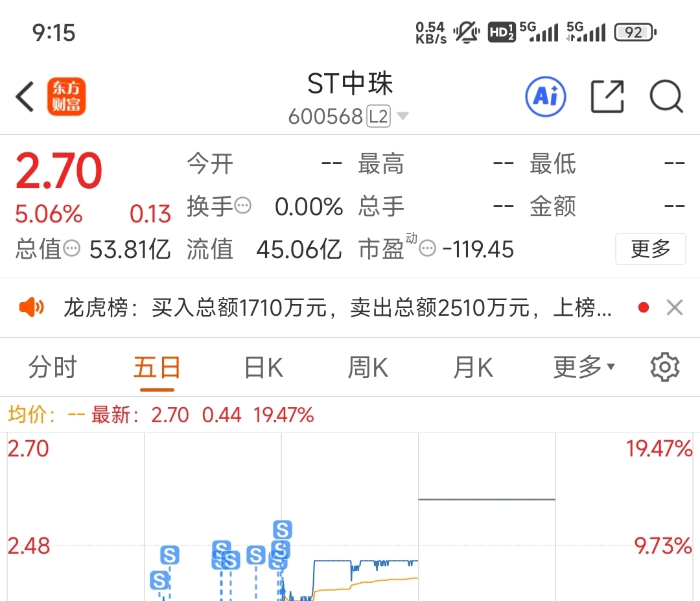Expand the 更多 chart period dropdown
Viewport: 700px width, 601px height.
584,368
